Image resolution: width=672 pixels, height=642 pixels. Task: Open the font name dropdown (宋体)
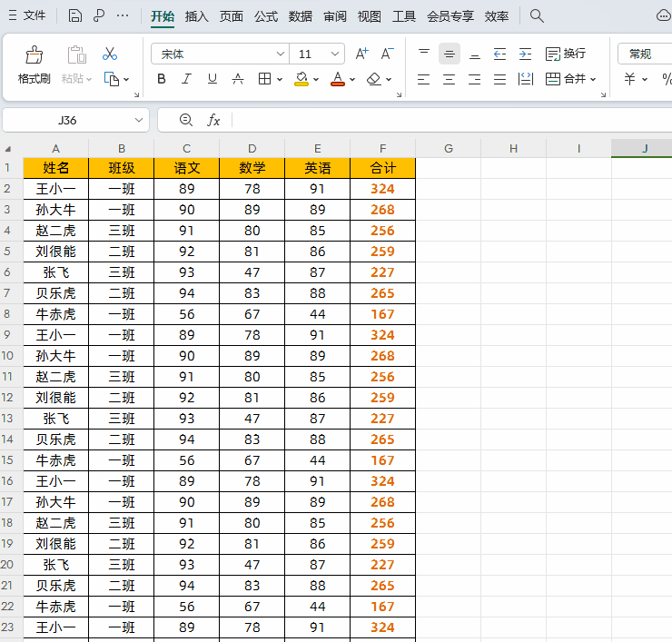tap(220, 54)
